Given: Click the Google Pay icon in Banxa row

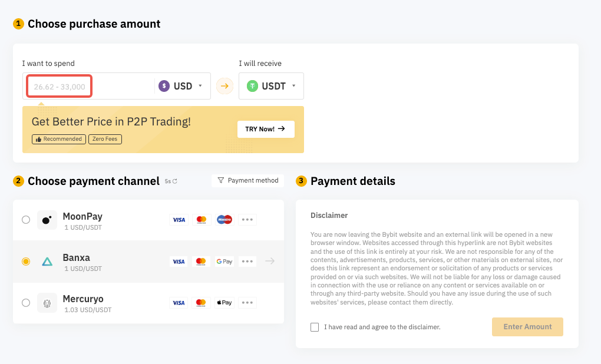Looking at the screenshot, I should point(224,261).
